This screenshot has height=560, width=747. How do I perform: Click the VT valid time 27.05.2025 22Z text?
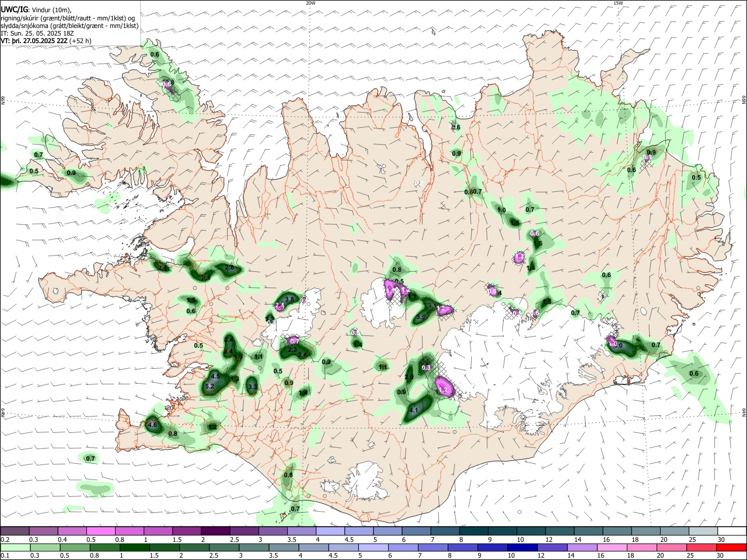[46, 41]
